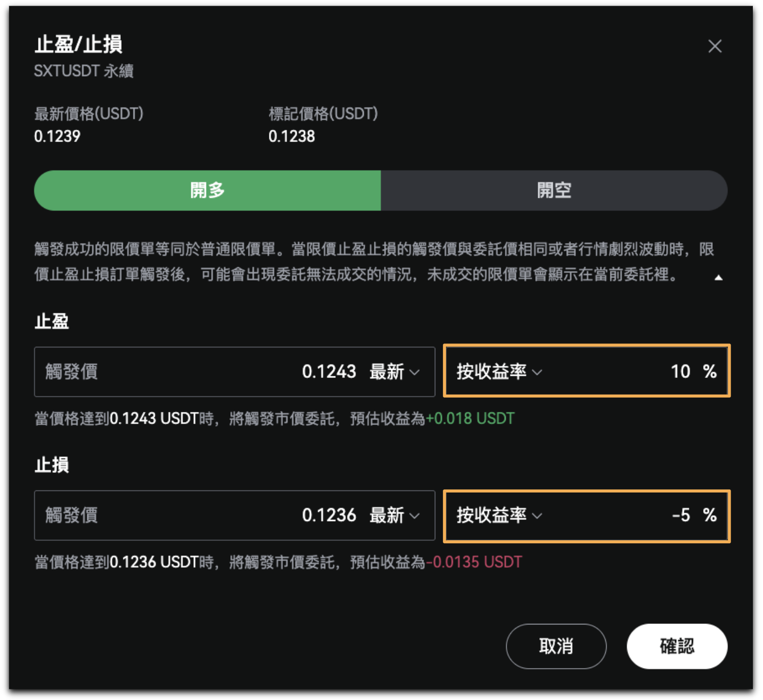Edit the stop loss yield value -5
763x700 pixels.
click(x=681, y=515)
